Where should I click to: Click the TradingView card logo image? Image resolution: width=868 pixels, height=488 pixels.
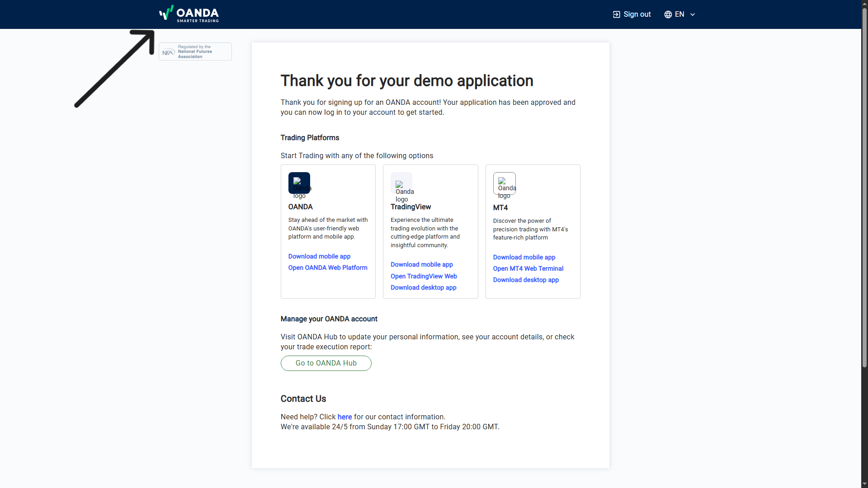click(401, 183)
